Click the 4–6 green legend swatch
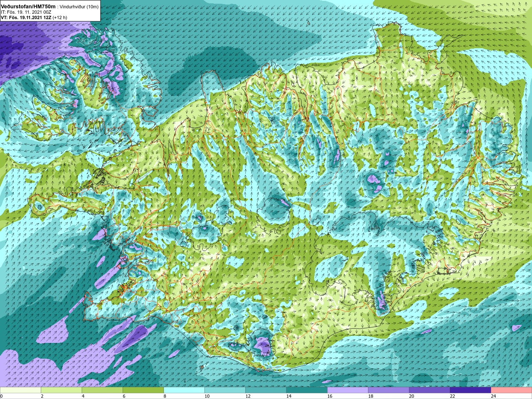The height and width of the screenshot is (399, 532). (102, 390)
